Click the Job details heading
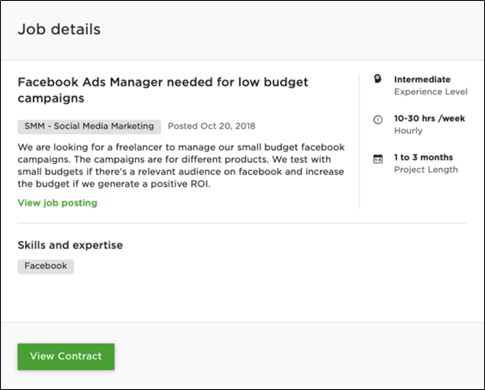 pyautogui.click(x=59, y=29)
